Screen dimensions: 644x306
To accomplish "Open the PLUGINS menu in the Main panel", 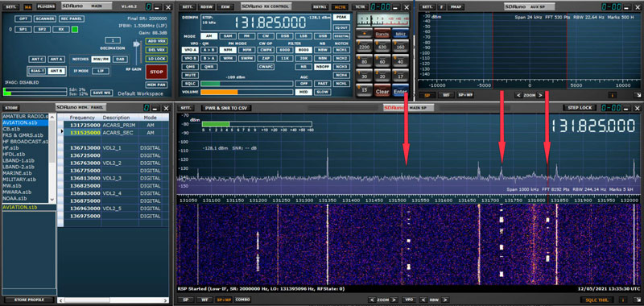I will click(47, 6).
